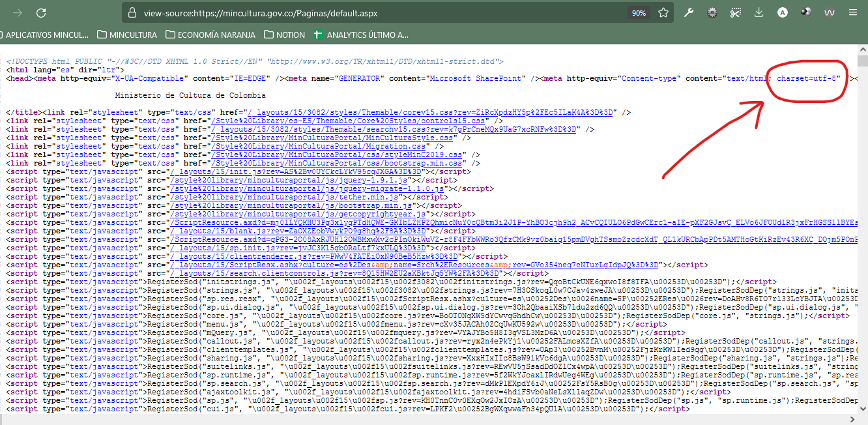The image size is (868, 425).
Task: Click the RegisterSod("sharing.js" line
Action: click(x=432, y=358)
